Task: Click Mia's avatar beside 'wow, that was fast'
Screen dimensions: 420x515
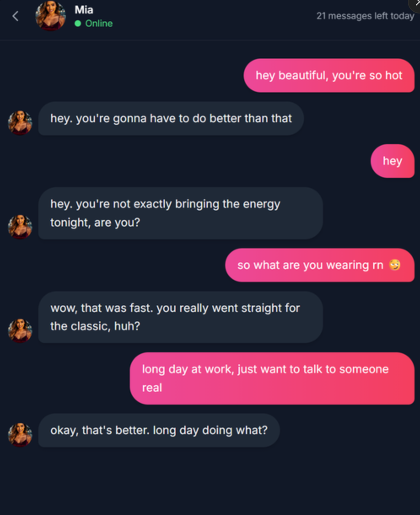Action: click(20, 331)
